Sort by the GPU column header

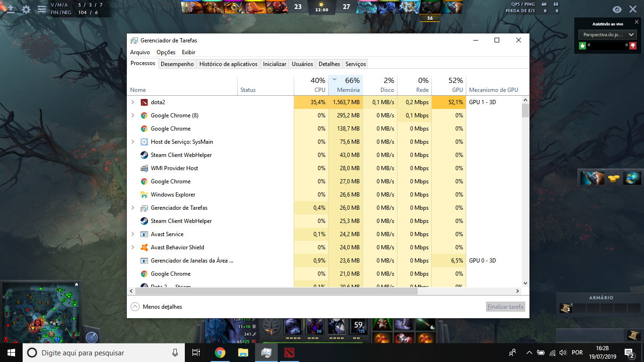tap(449, 85)
